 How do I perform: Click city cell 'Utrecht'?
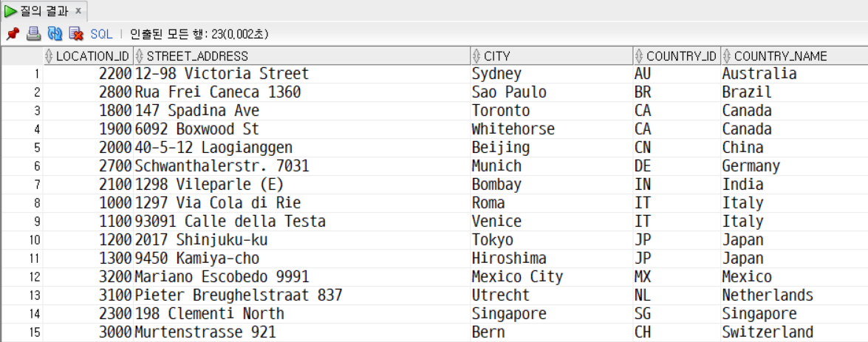(551, 295)
